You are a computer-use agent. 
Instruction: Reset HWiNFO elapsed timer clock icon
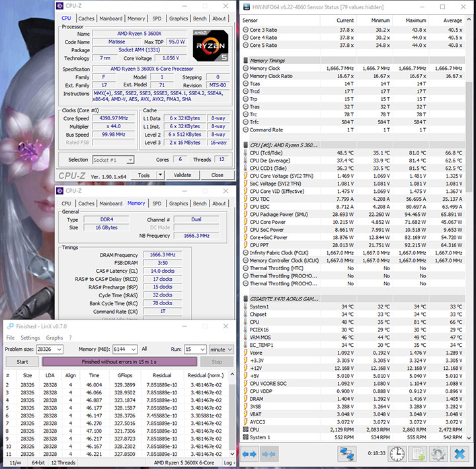pos(397,454)
